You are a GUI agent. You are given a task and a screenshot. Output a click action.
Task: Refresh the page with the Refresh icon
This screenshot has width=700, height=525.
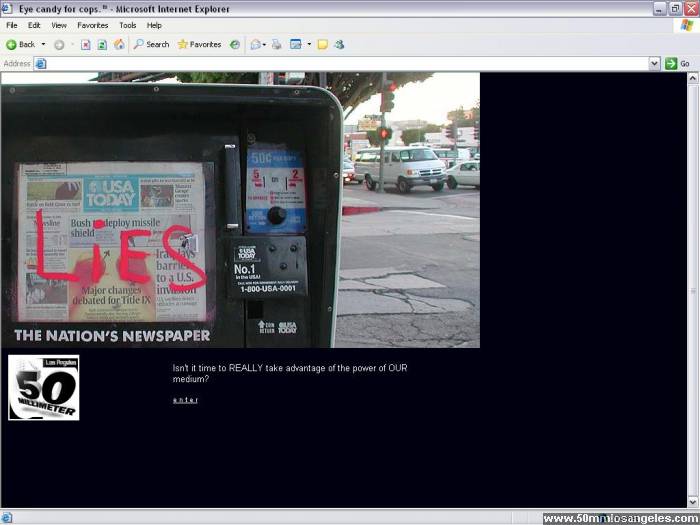pyautogui.click(x=102, y=45)
